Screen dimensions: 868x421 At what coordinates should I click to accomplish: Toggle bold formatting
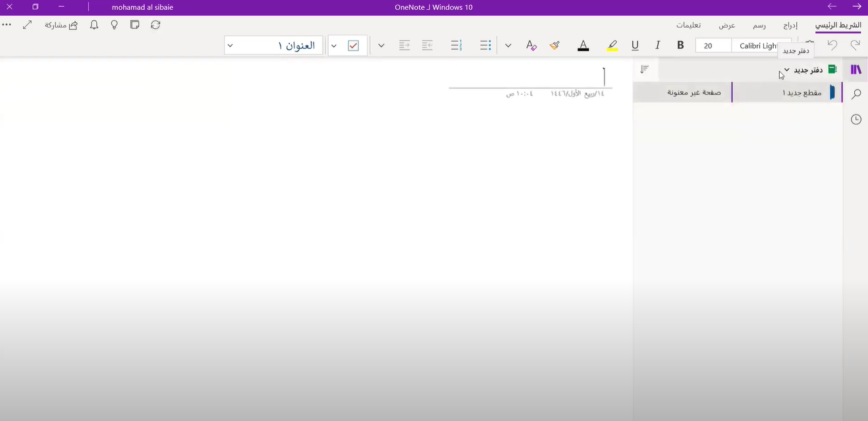tap(680, 45)
